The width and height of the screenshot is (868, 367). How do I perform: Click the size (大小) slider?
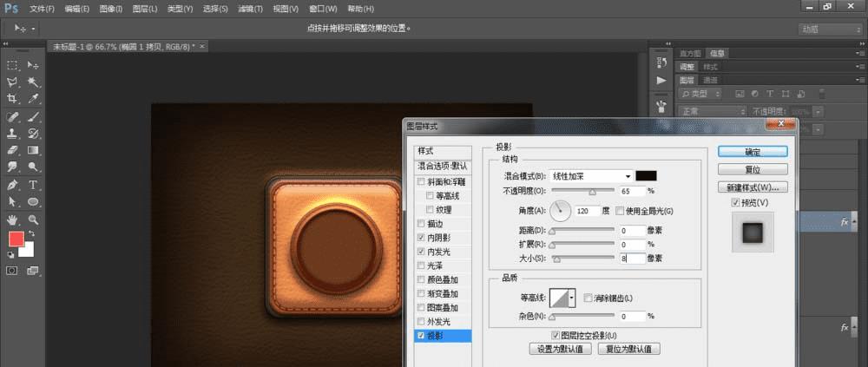coord(582,258)
